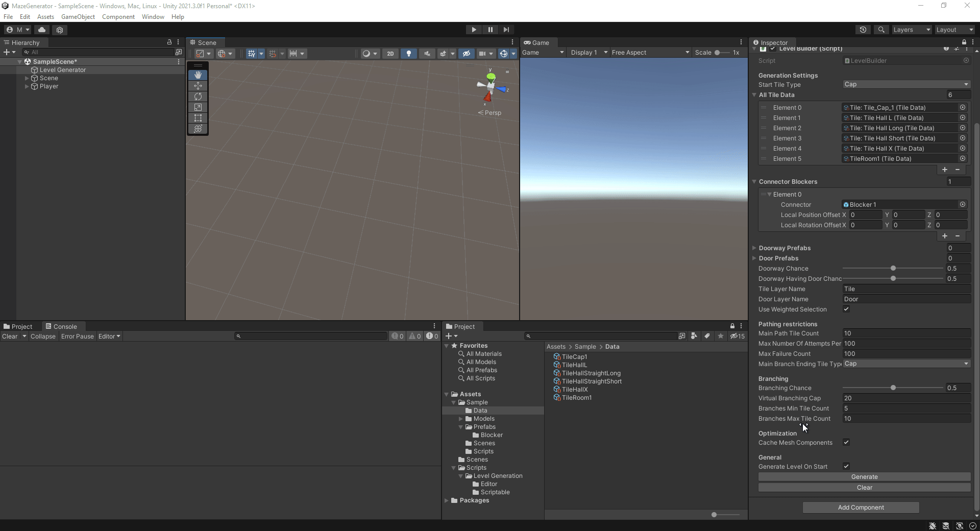Open version control package icon
Image resolution: width=980 pixels, height=531 pixels.
[60, 30]
